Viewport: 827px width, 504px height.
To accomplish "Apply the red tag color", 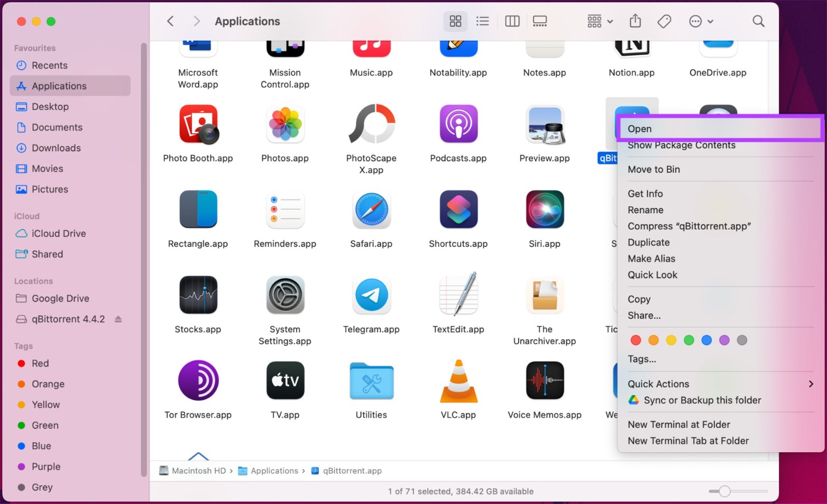I will tap(636, 340).
